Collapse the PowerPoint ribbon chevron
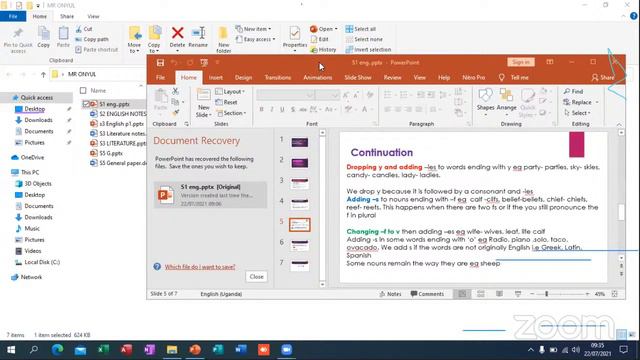This screenshot has width=640, height=360. (619, 124)
